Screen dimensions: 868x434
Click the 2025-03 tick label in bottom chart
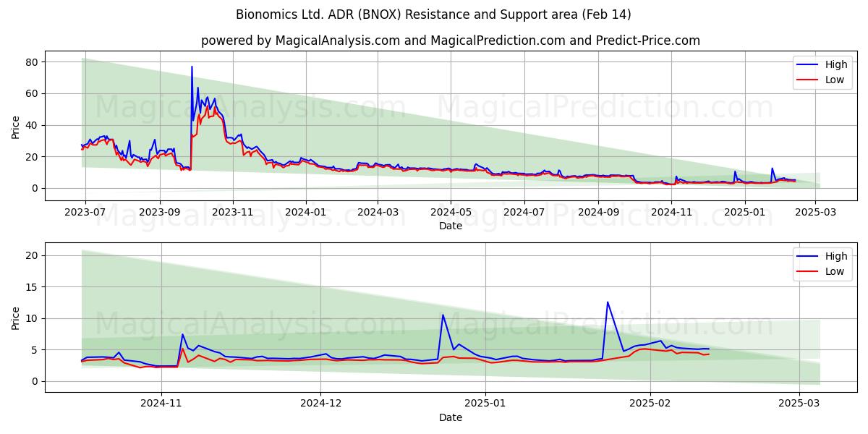(x=799, y=403)
